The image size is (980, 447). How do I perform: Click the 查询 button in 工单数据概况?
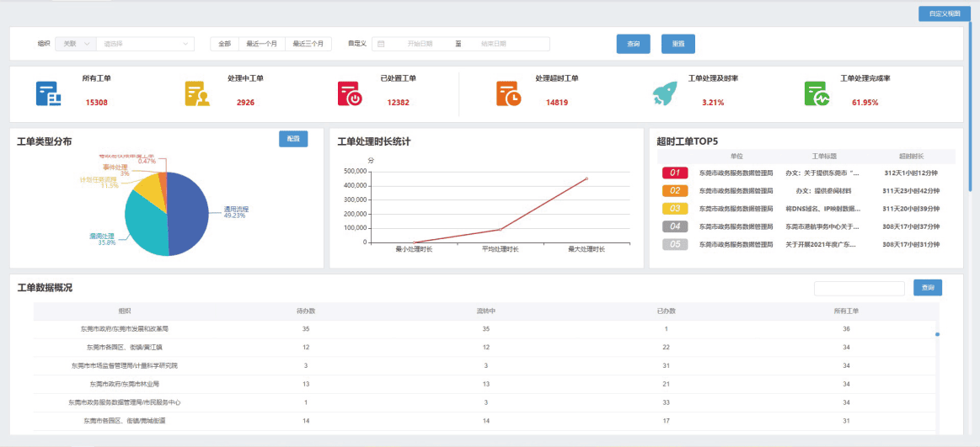click(928, 288)
